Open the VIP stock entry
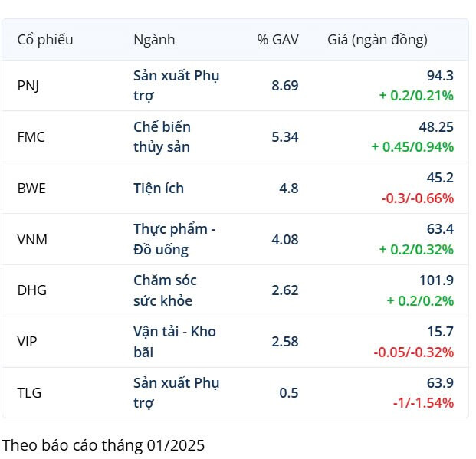The width and height of the screenshot is (476, 459). pyautogui.click(x=28, y=342)
